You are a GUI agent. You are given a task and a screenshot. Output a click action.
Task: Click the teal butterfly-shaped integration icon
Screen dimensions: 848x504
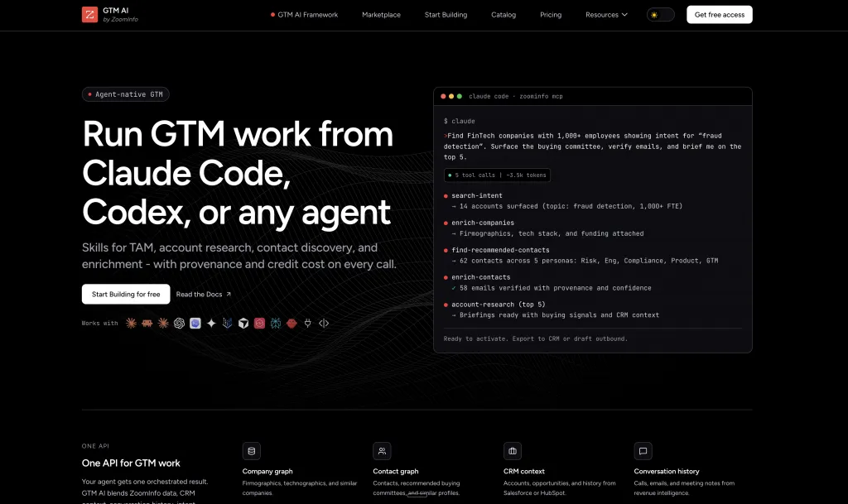[x=276, y=323]
